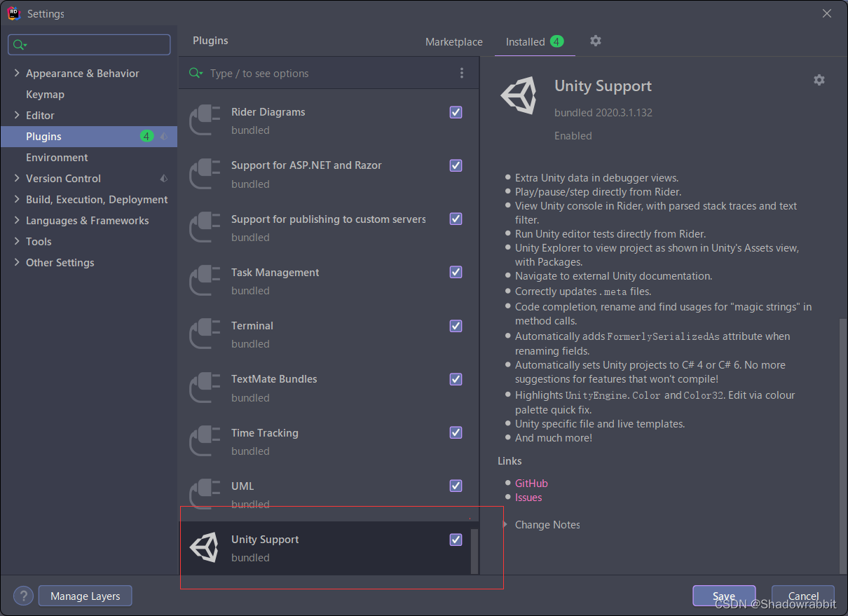Uncheck the Terminal plugin checkbox
848x616 pixels.
click(456, 326)
